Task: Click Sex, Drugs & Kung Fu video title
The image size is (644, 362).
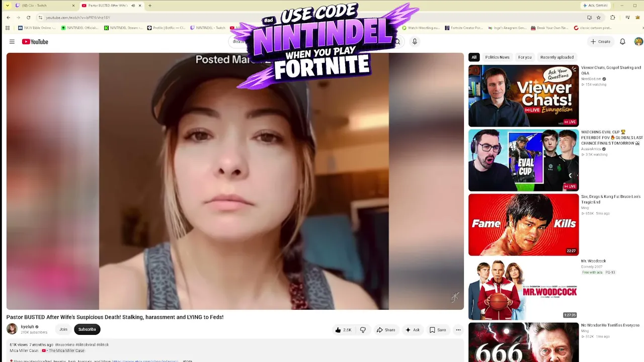Action: tap(611, 199)
